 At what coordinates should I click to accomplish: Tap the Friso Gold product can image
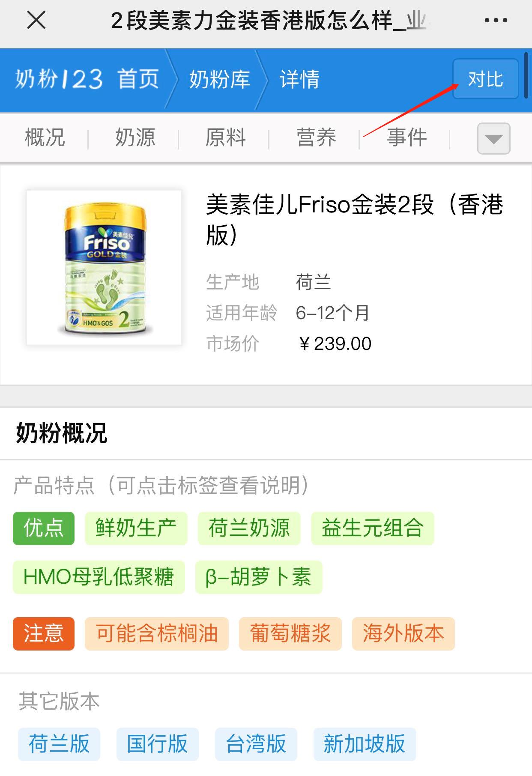click(104, 268)
